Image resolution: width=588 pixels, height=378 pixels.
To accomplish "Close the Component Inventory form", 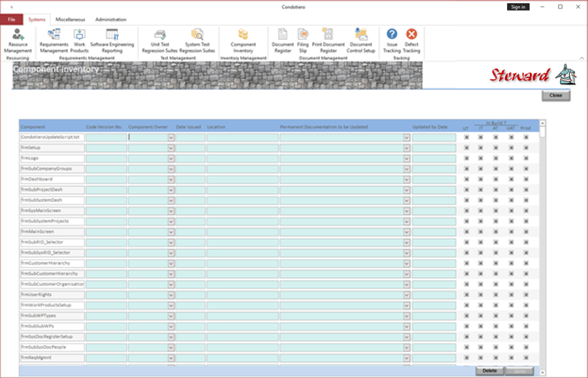I will point(556,95).
